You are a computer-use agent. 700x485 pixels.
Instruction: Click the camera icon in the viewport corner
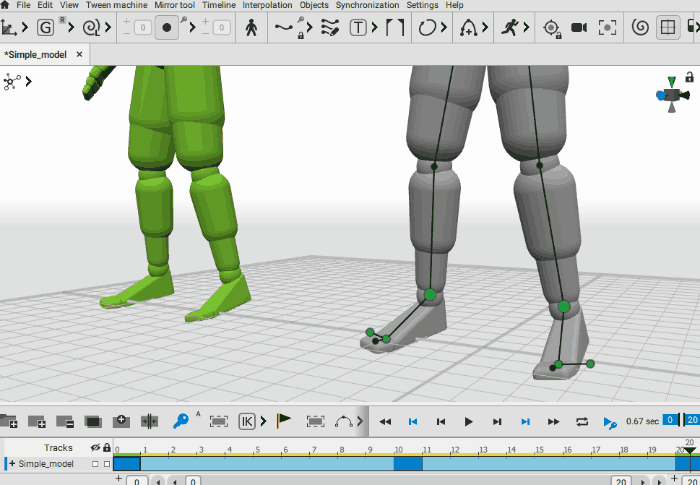(671, 94)
